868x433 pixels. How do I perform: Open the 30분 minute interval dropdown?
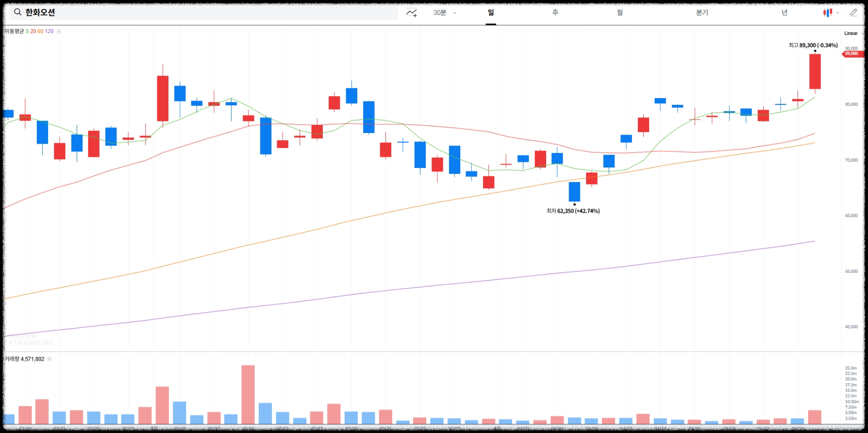[x=445, y=13]
